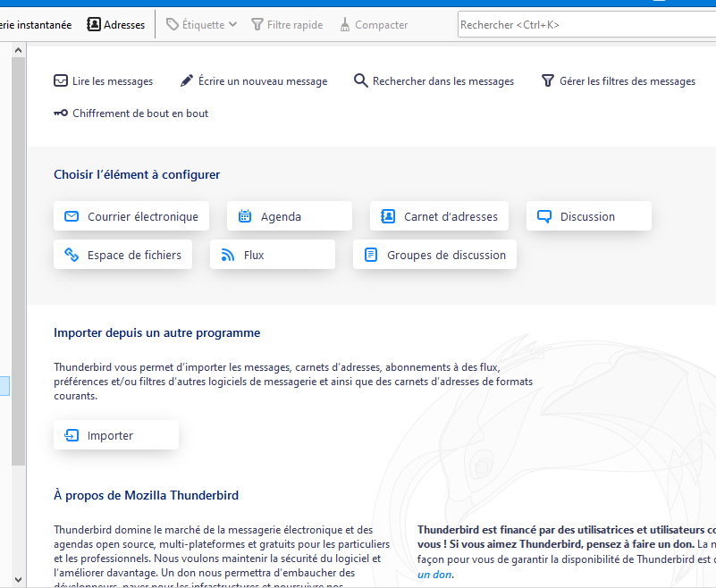
Task: Click the envelope icon on Courrier électronique
Action: [x=72, y=216]
